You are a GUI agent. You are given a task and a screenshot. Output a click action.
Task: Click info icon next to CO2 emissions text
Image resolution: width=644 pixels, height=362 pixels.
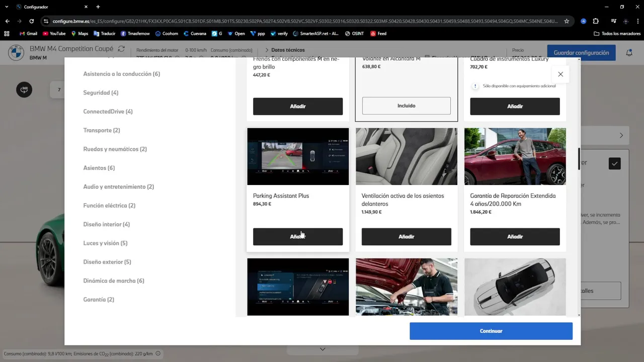pos(158,353)
